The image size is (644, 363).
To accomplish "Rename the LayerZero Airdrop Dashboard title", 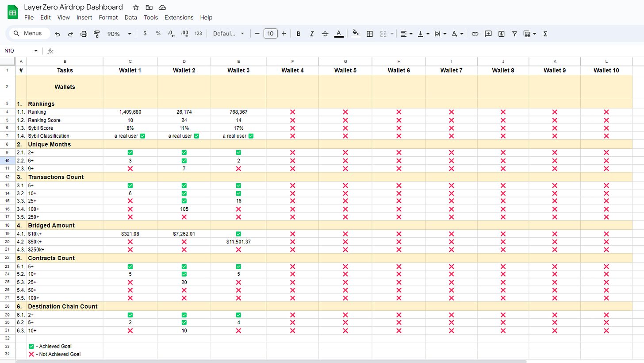I will pos(73,7).
